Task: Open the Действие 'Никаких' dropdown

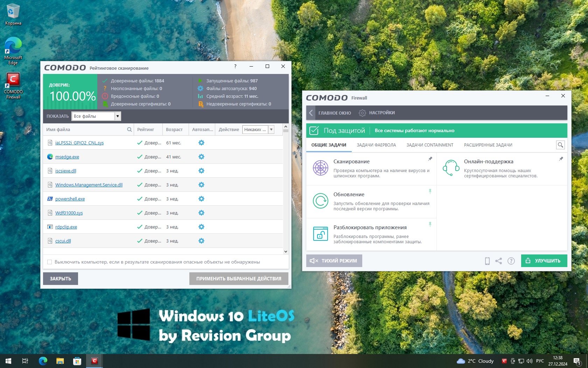Action: tap(271, 130)
